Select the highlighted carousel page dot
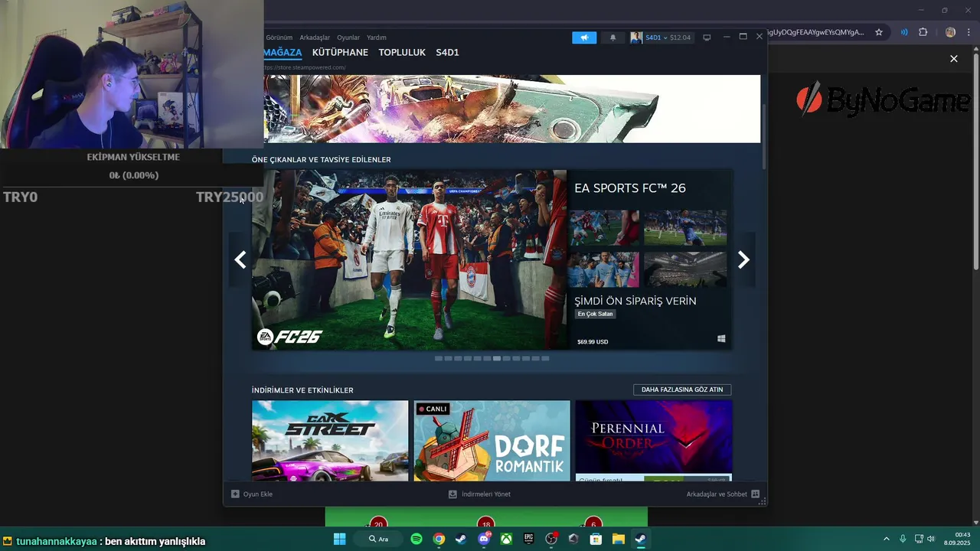 [497, 358]
